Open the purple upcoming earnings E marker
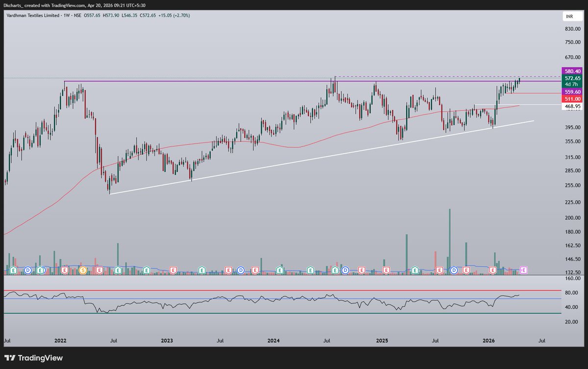588x369 pixels. point(523,270)
